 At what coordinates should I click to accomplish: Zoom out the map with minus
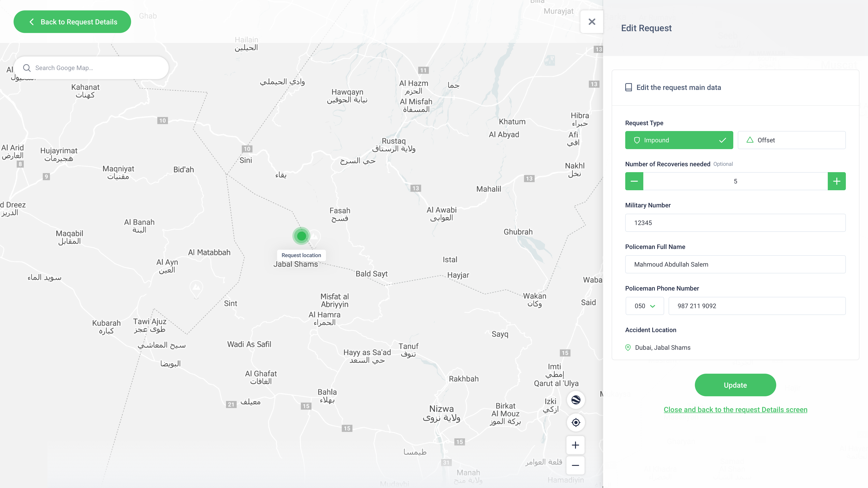576,465
